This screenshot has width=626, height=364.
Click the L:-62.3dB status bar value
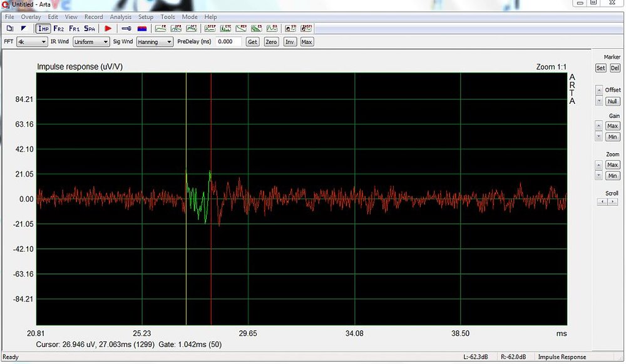point(476,357)
